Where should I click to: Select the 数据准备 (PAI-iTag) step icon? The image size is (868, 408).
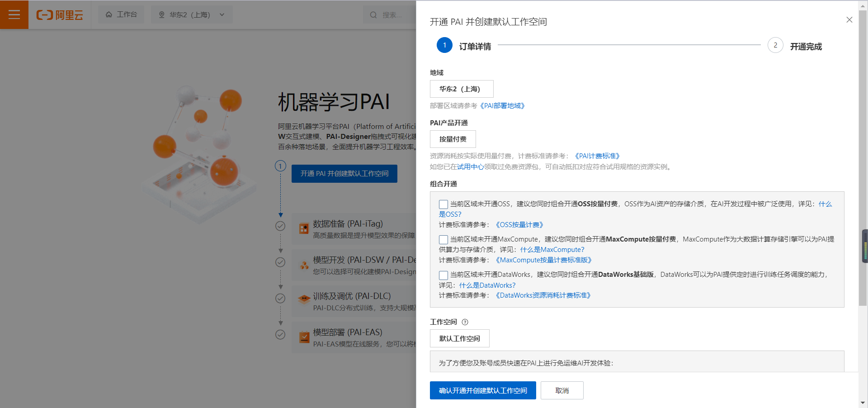303,229
